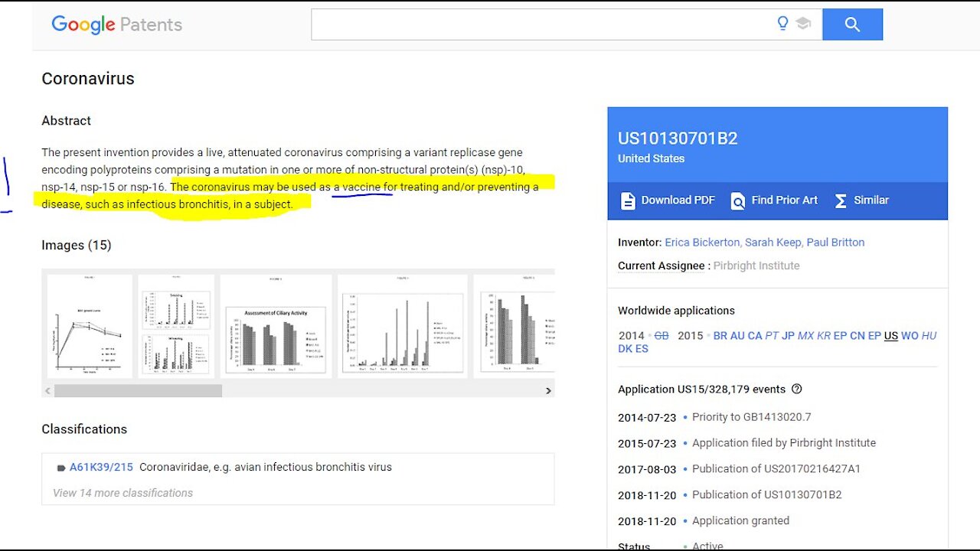Open the BR worldwide application

pos(720,336)
